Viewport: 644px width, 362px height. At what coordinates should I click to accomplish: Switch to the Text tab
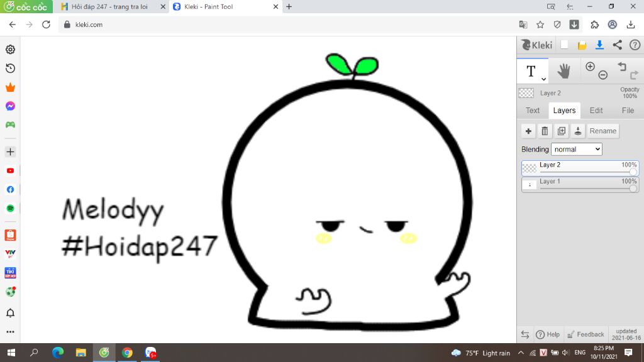click(532, 111)
